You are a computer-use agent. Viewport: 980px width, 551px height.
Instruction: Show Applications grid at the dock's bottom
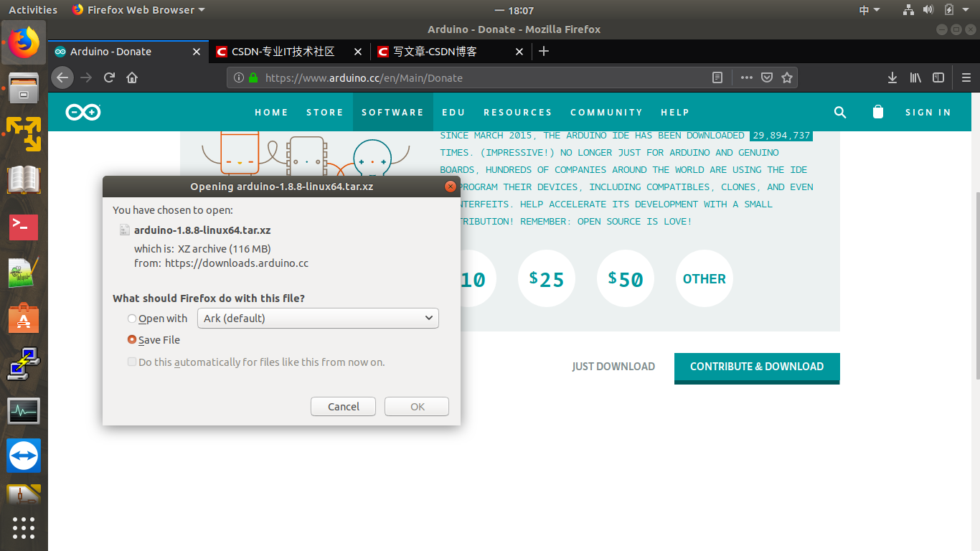24,527
